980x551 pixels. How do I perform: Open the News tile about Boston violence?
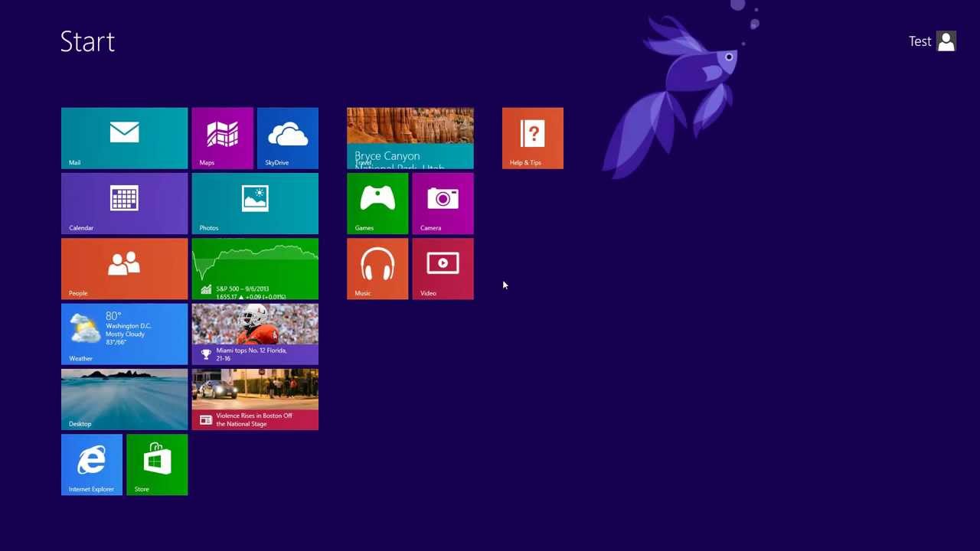(x=255, y=399)
